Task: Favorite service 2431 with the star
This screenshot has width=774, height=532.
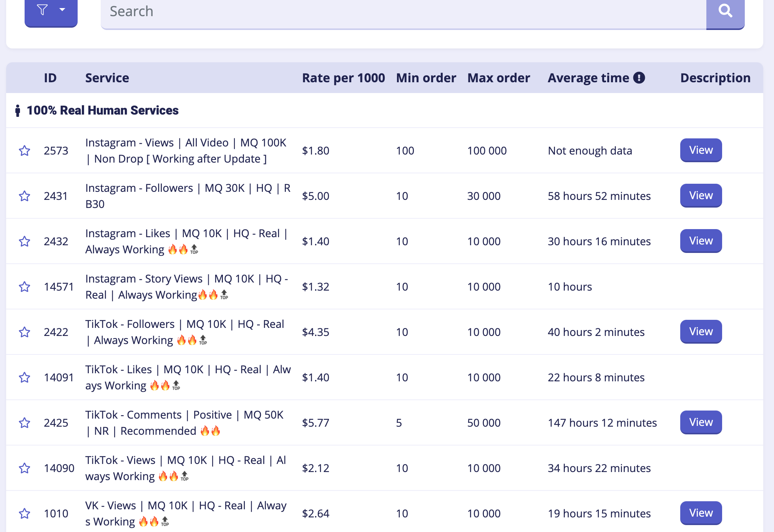Action: coord(25,196)
